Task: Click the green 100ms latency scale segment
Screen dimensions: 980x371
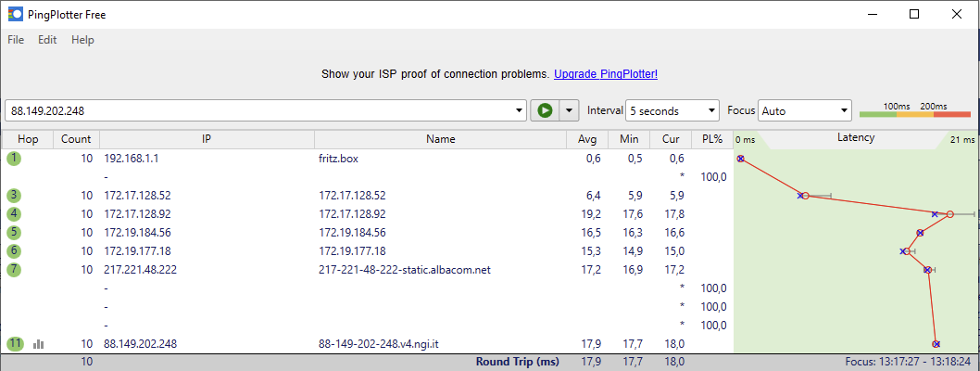Action: 878,114
